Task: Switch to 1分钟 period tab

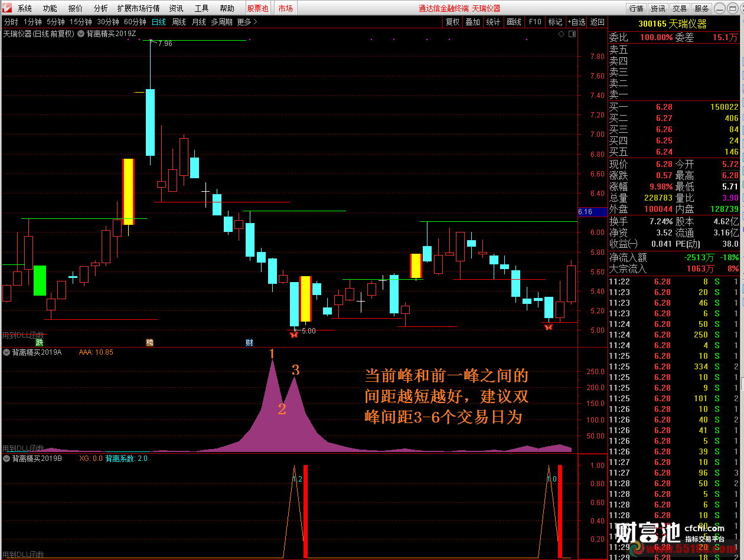Action: [33, 22]
